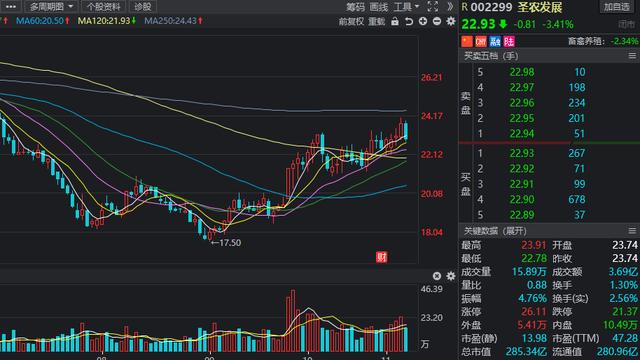Viewport: 640px width, 360px height.
Task: Click the current price 22.93
Action: pyautogui.click(x=478, y=24)
